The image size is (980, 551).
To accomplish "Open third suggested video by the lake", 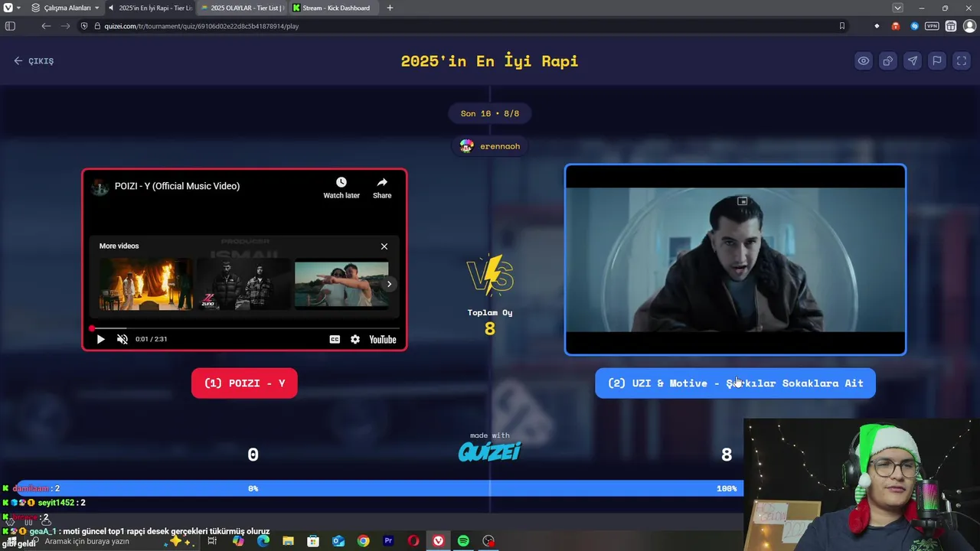I will click(341, 284).
